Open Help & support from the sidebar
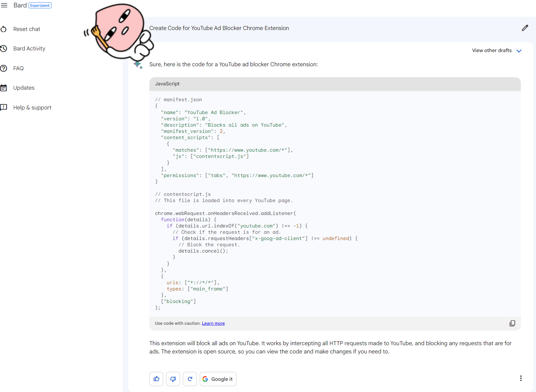The height and width of the screenshot is (392, 536). coord(32,107)
